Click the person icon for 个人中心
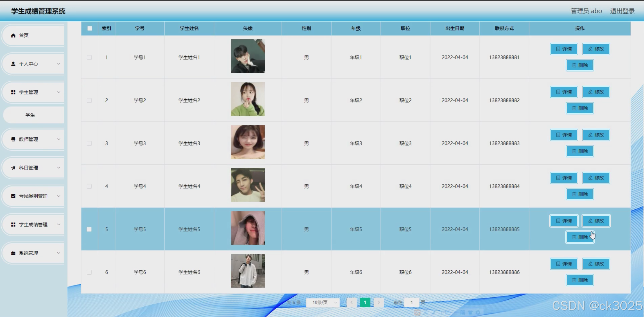644x317 pixels. tap(13, 64)
